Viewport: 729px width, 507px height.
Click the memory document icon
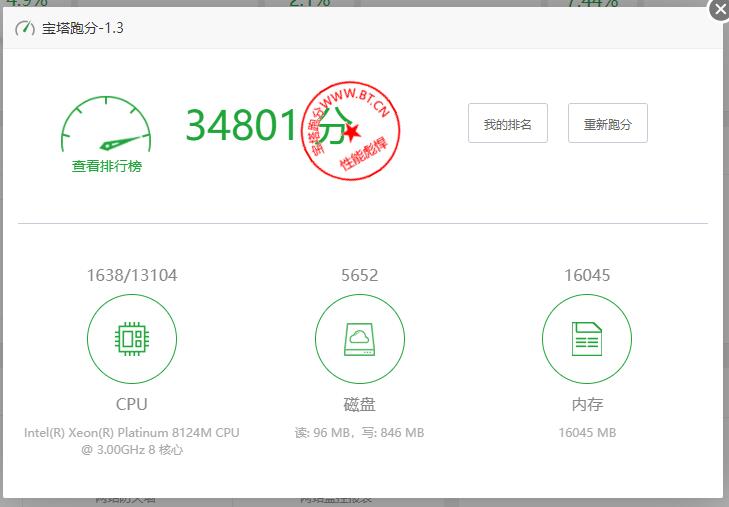click(x=587, y=339)
